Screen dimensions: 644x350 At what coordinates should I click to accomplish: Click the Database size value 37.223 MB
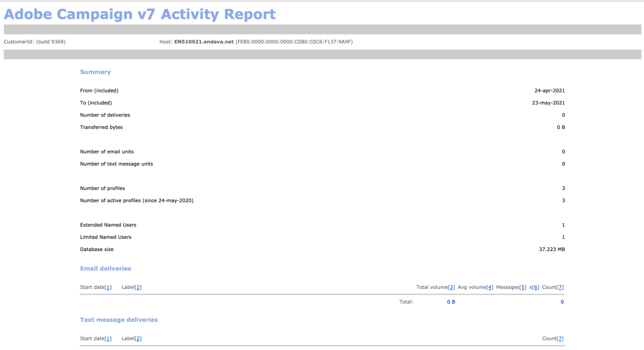552,249
